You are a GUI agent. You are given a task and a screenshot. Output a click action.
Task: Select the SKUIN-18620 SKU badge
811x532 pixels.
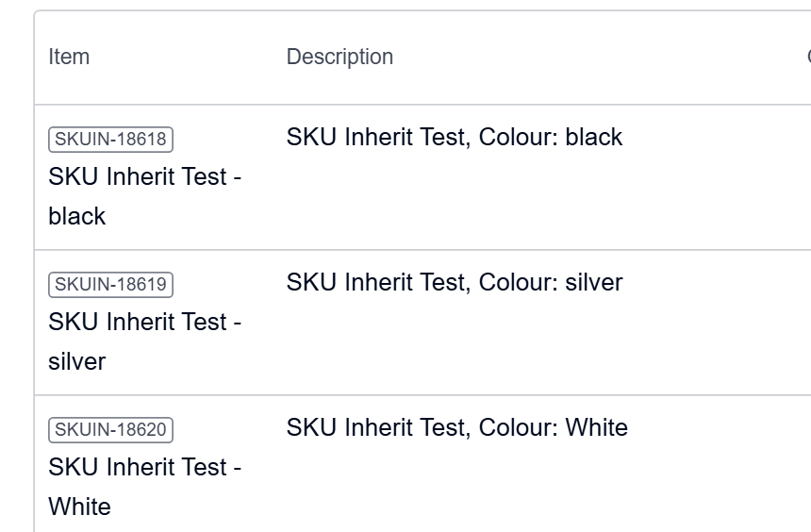tap(110, 430)
